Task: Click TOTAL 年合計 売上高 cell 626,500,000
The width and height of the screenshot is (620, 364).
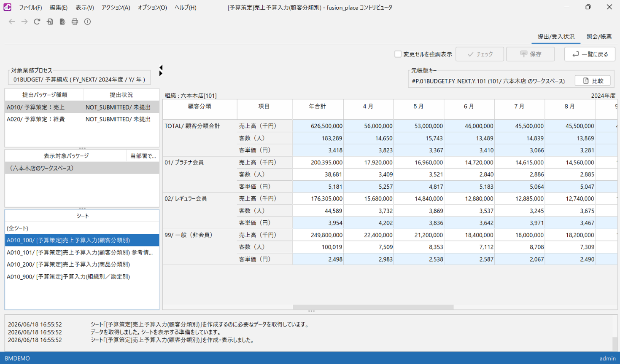Action: (x=318, y=126)
